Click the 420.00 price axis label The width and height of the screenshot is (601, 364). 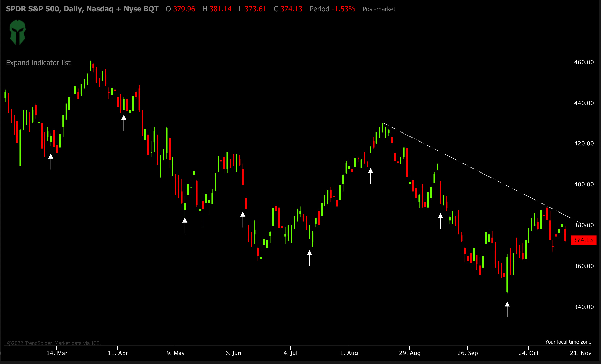coord(584,144)
